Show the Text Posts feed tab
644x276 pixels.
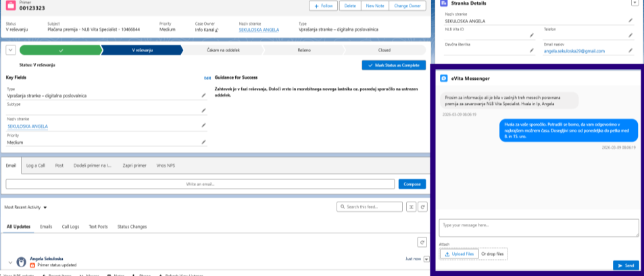point(98,227)
